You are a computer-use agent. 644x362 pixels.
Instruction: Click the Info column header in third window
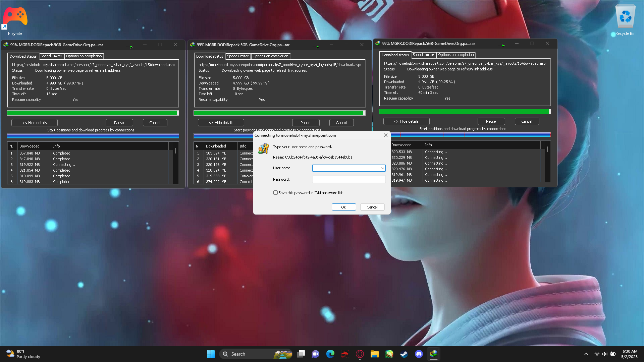tap(481, 145)
